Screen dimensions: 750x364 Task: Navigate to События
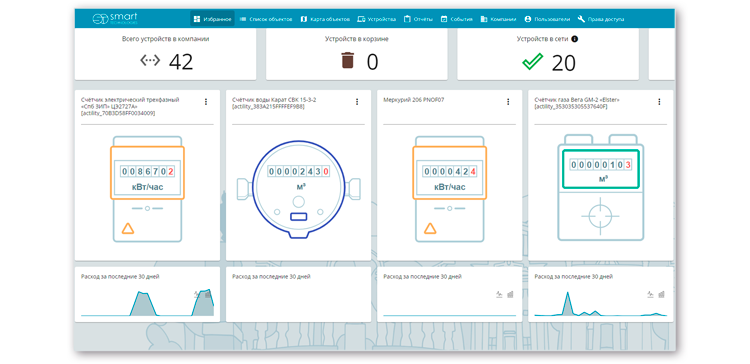pos(456,19)
